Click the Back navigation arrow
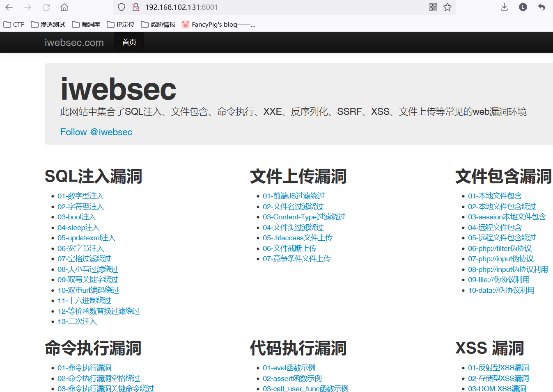The height and width of the screenshot is (392, 553). pos(9,7)
